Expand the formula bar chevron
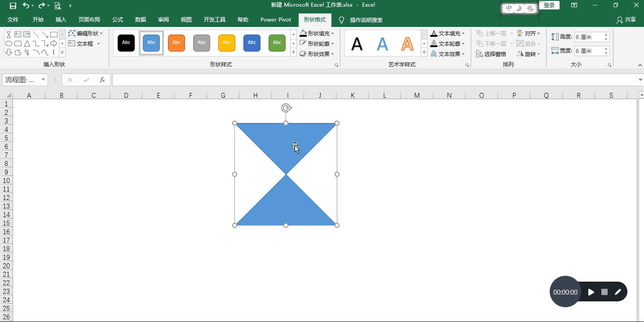Screen dimensions: 644x322 (x=640, y=80)
